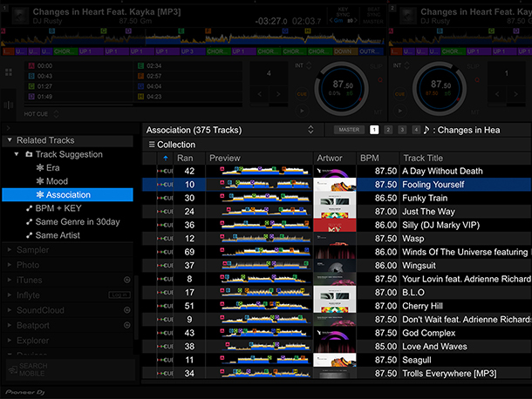
Task: Click the Same Artist related icon
Action: 29,235
